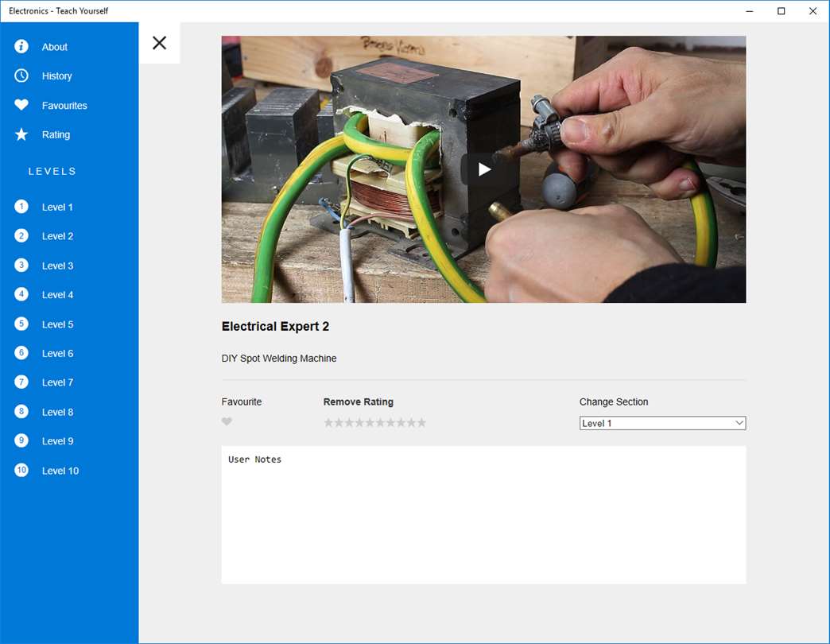Select the Level 2 number icon
This screenshot has width=830, height=644.
21,235
